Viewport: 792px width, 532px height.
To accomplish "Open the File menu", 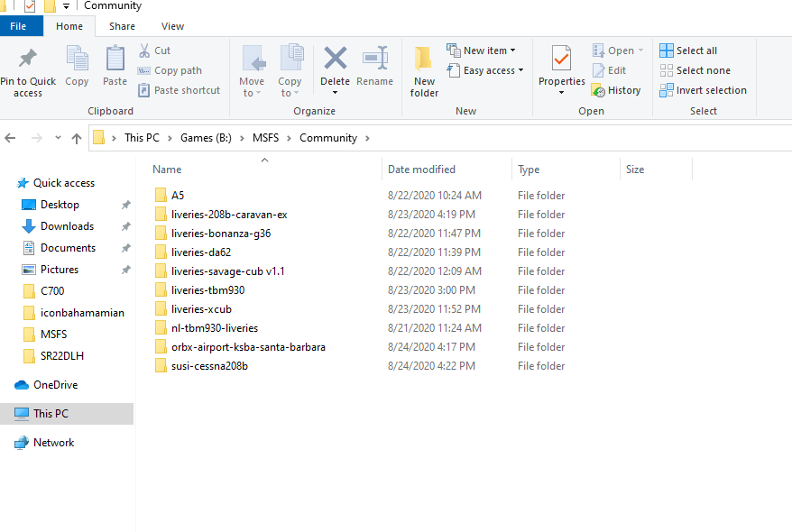I will (x=21, y=25).
